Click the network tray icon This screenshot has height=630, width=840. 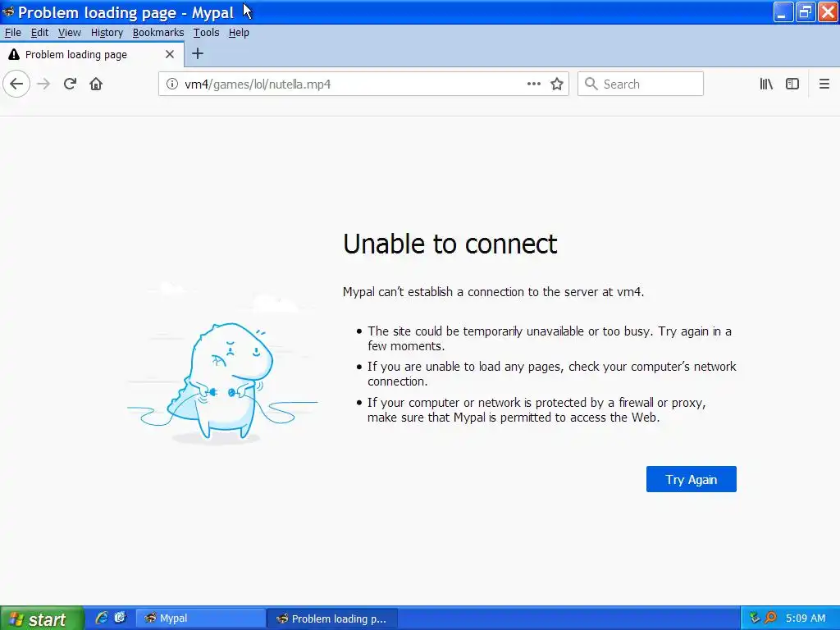(x=755, y=618)
